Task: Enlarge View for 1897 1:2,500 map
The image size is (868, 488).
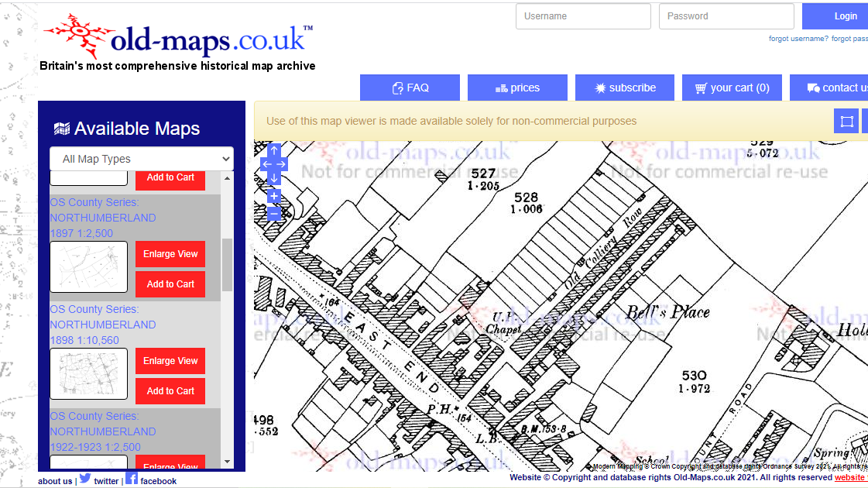Action: click(170, 254)
